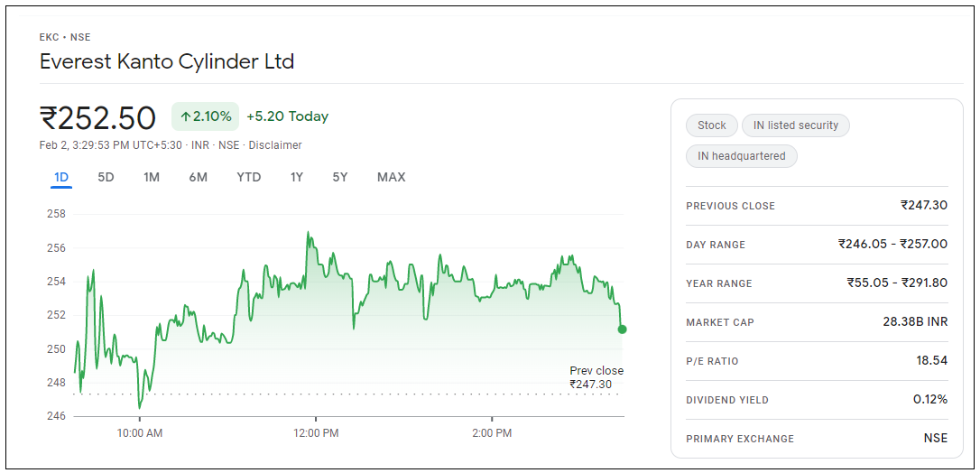Viewport: 980px width, 473px height.
Task: Click the YEAR RANGE label
Action: (718, 283)
